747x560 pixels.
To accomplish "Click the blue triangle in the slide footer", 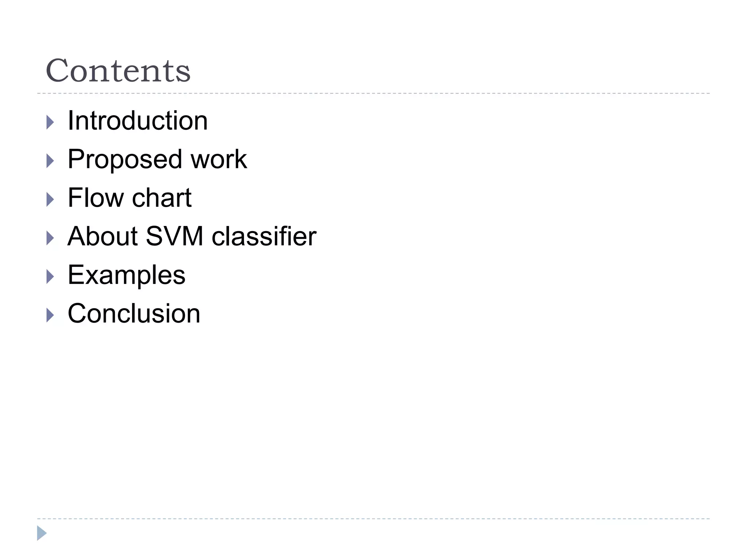I will [x=42, y=533].
